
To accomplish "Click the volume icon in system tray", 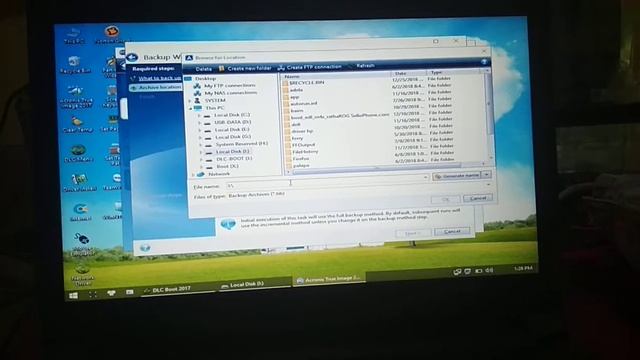I will 490,270.
